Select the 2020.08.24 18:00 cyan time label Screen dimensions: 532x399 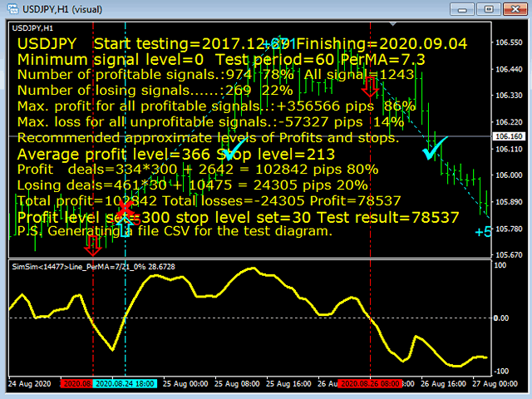[125, 384]
